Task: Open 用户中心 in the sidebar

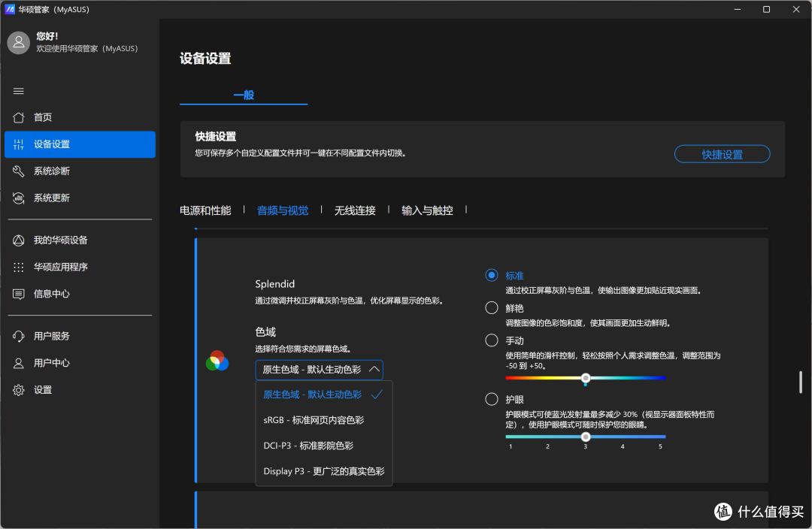Action: pos(80,364)
